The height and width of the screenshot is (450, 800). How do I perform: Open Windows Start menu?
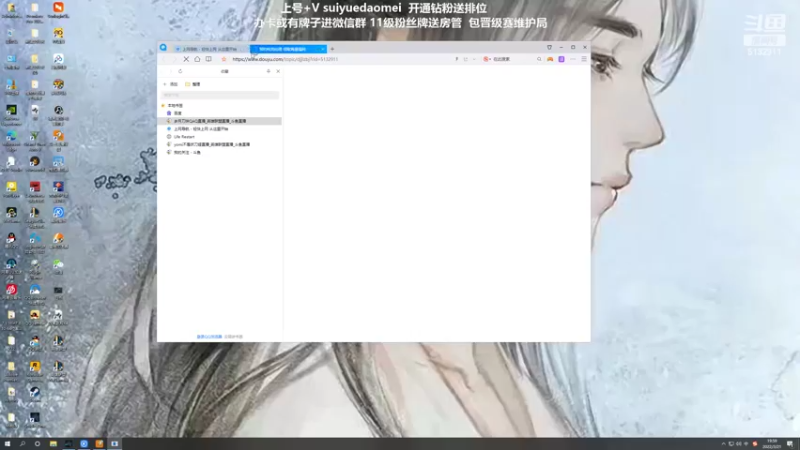pos(7,444)
